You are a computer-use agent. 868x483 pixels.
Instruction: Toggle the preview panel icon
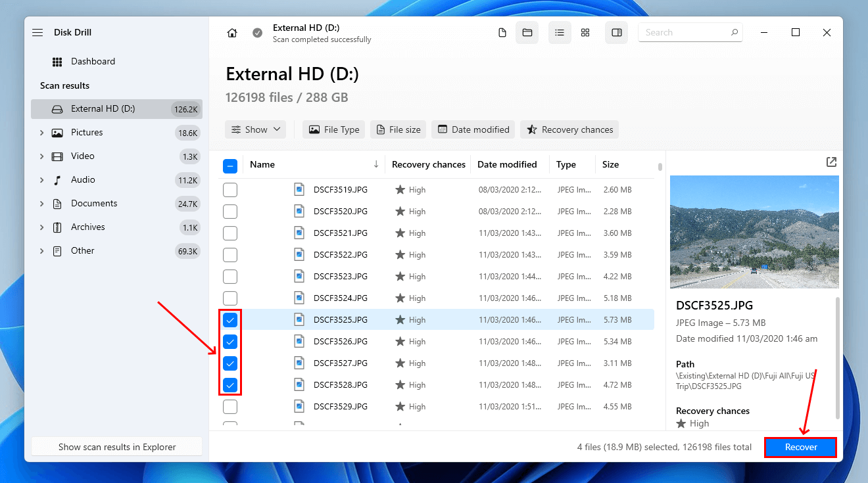[616, 33]
